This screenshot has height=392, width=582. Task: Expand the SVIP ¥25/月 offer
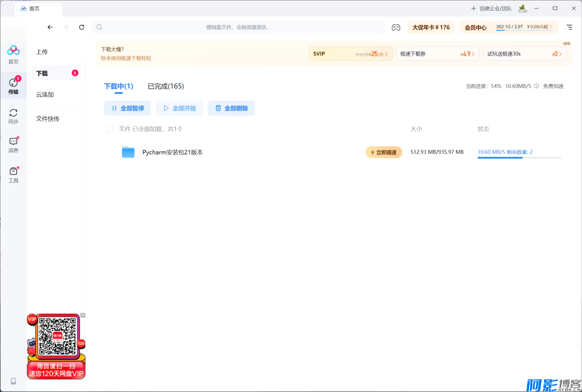point(351,54)
